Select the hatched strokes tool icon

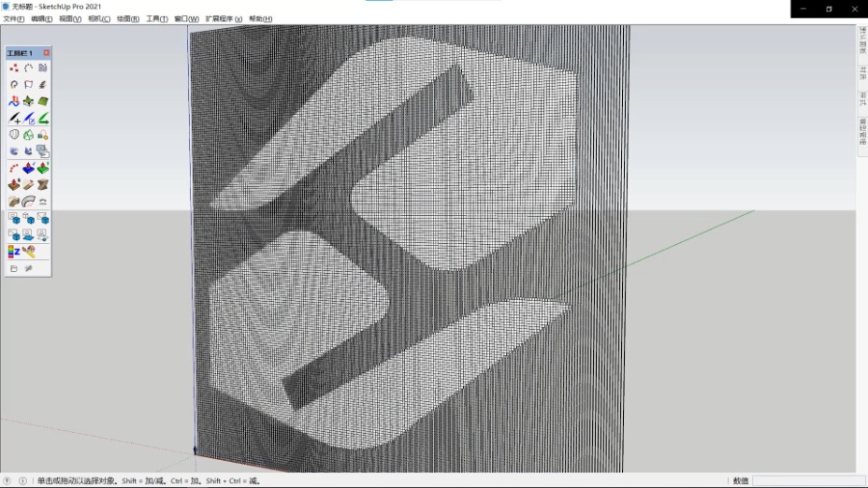point(42,85)
